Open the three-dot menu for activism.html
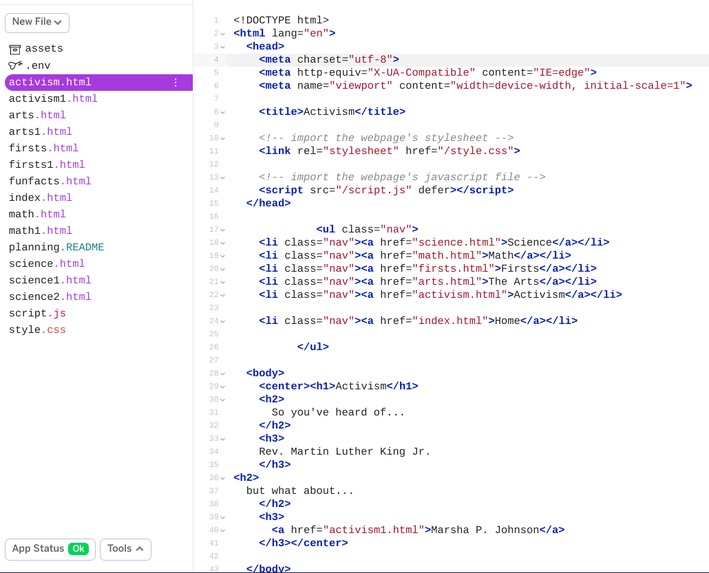Viewport: 709px width, 573px height. pyautogui.click(x=175, y=82)
